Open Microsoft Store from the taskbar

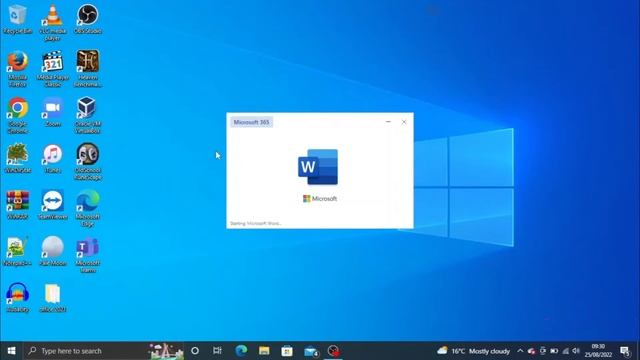point(287,351)
